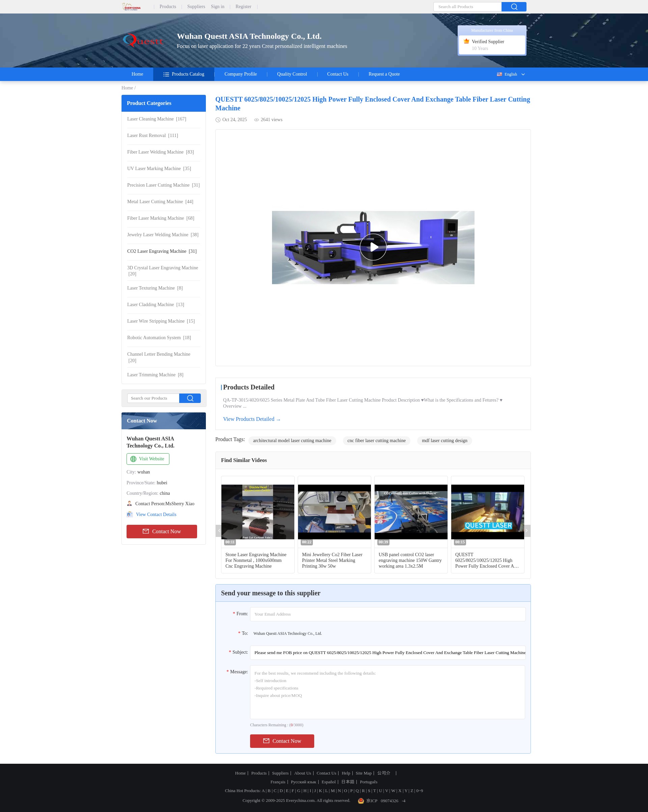The height and width of the screenshot is (812, 648).
Task: Click the clock icon beside Oct 24, 2025
Action: pos(218,120)
